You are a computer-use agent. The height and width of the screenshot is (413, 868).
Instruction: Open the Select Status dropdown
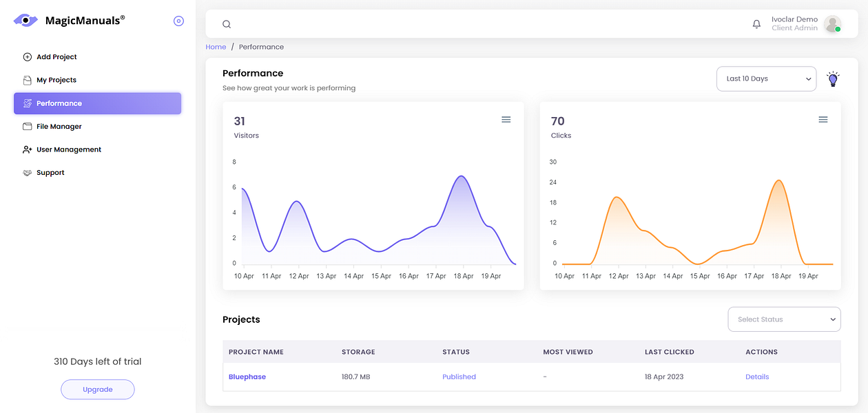[x=784, y=319]
